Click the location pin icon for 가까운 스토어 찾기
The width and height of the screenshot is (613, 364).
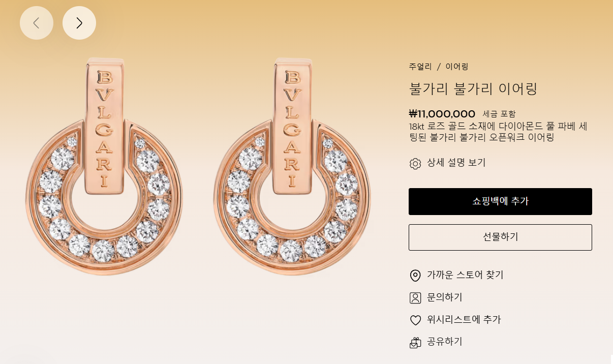(x=415, y=276)
